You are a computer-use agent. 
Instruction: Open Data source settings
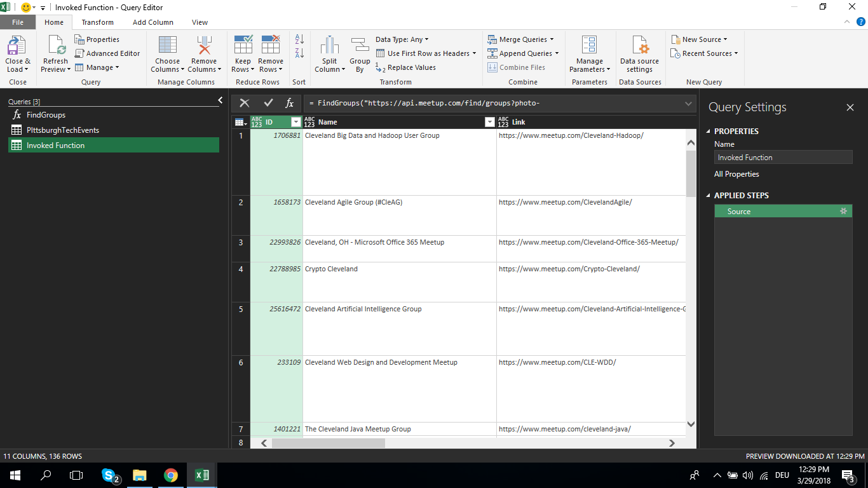(x=639, y=47)
